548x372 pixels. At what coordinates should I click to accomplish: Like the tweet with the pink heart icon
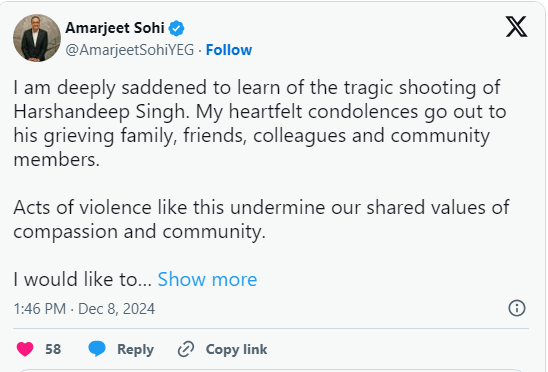[x=25, y=349]
